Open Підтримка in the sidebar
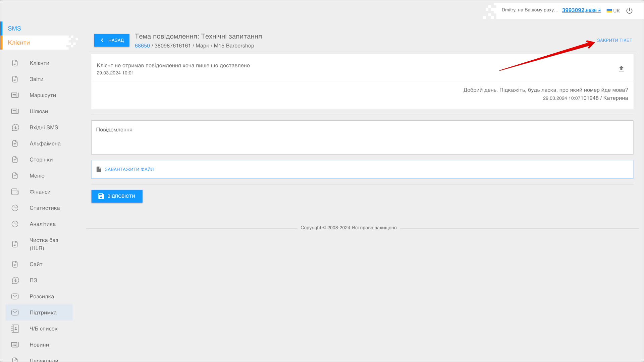Viewport: 644px width, 362px height. click(x=43, y=312)
